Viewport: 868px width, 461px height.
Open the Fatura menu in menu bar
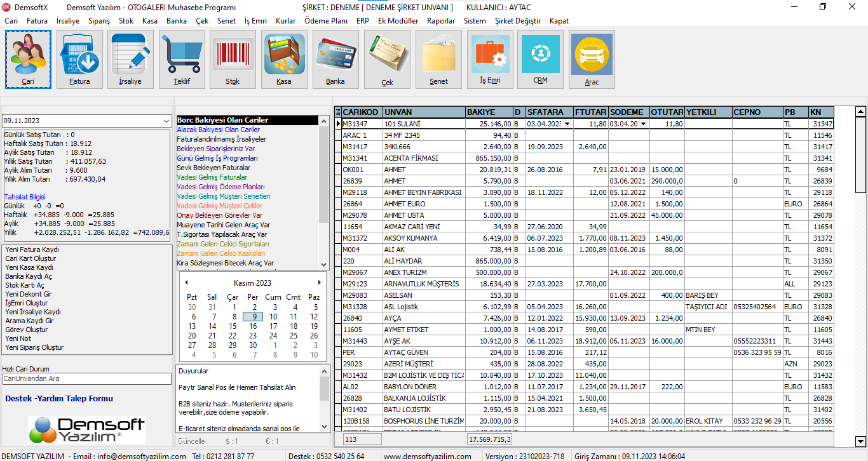[37, 21]
